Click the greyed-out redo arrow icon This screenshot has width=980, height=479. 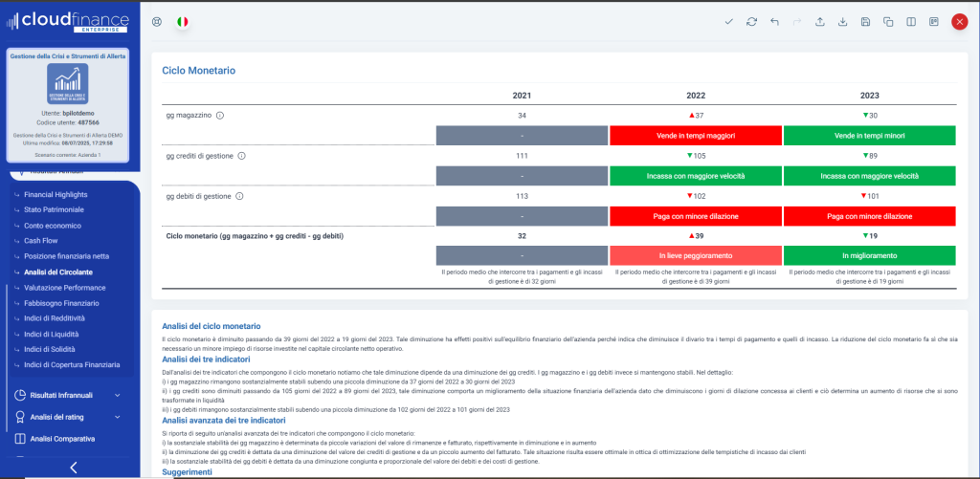pyautogui.click(x=797, y=22)
